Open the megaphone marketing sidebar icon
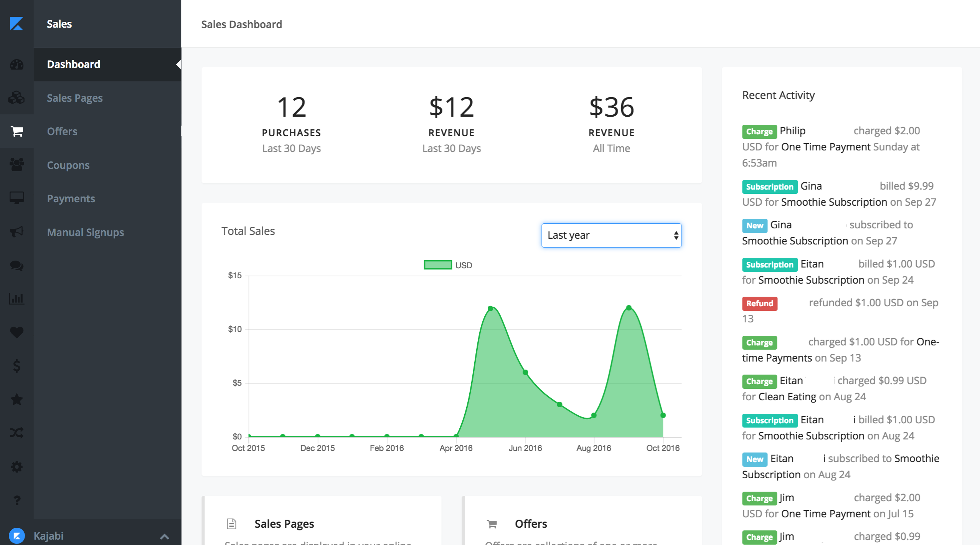Viewport: 980px width, 545px height. (16, 232)
